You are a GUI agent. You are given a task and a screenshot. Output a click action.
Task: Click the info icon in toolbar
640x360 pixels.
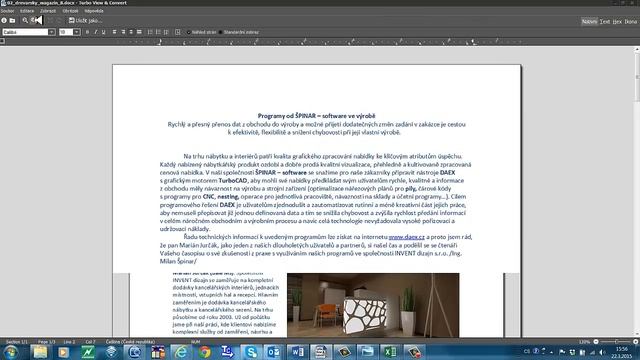[x=4, y=20]
